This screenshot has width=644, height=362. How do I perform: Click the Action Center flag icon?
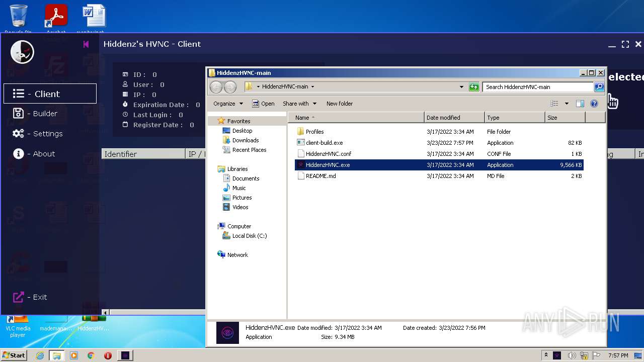(x=597, y=355)
